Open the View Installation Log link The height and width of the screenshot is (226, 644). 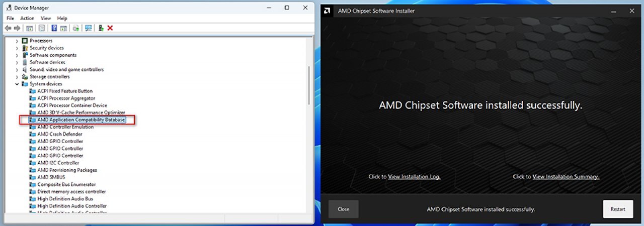pyautogui.click(x=414, y=177)
